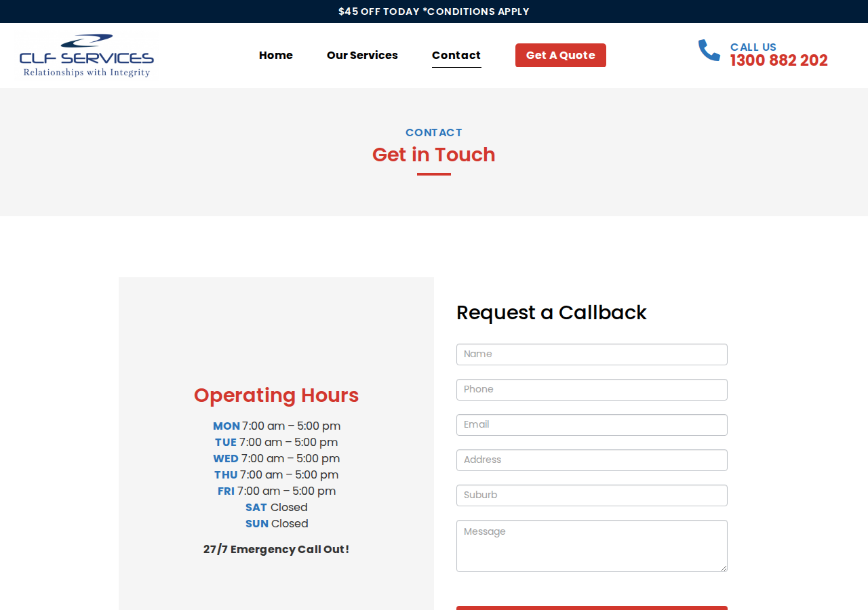Click the CONTACT label above the heading
Viewport: 868px width, 610px height.
[434, 133]
